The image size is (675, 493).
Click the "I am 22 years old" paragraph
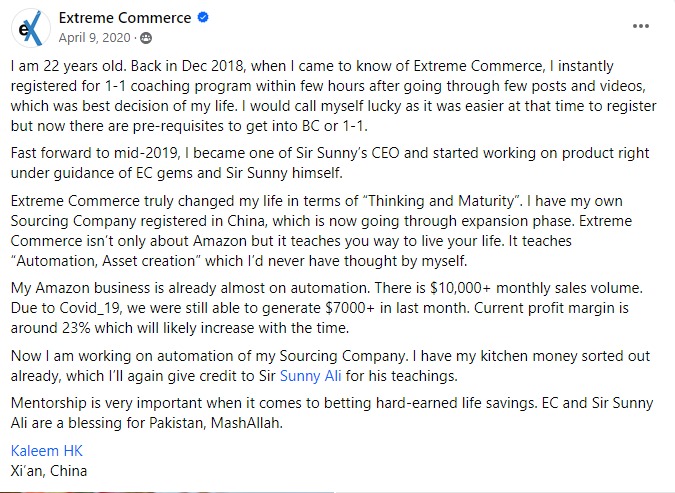[334, 96]
